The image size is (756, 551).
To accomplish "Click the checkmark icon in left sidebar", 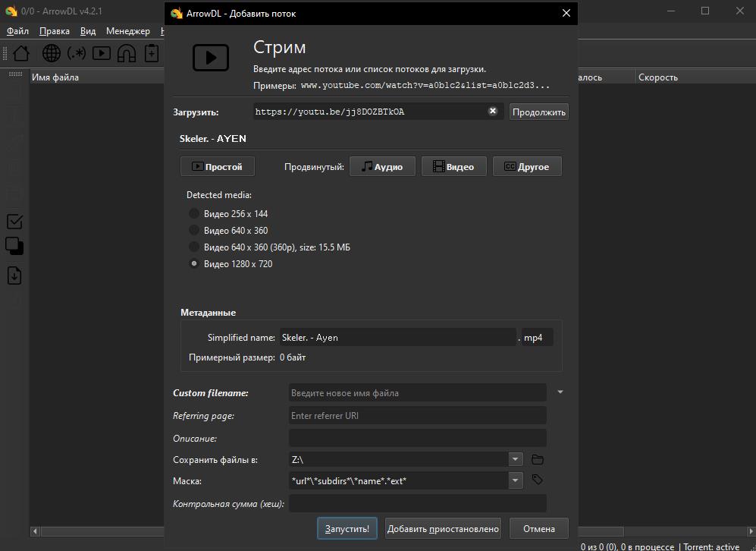I will tap(14, 222).
